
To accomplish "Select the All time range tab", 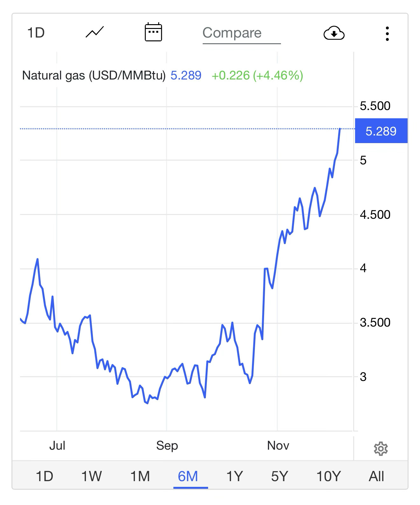I will tap(376, 476).
